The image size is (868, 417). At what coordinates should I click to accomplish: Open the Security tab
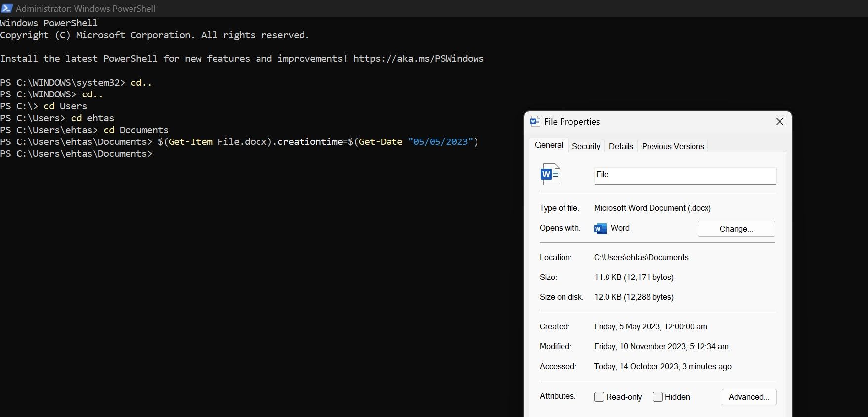click(x=586, y=146)
